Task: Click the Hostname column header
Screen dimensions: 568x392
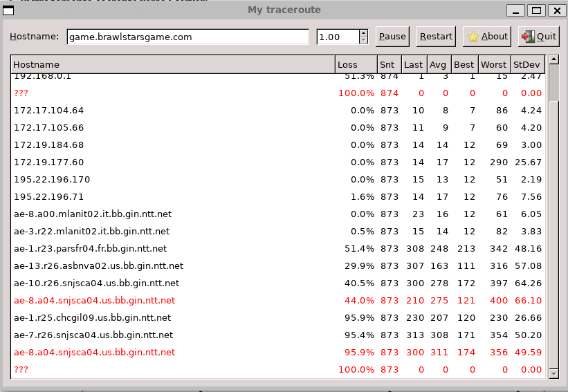Action: coord(172,64)
